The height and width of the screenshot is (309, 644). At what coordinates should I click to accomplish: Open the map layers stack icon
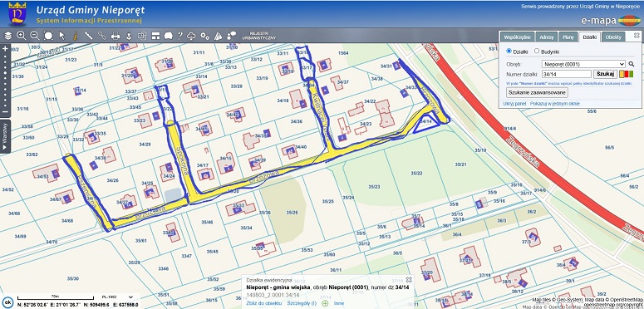pyautogui.click(x=8, y=36)
